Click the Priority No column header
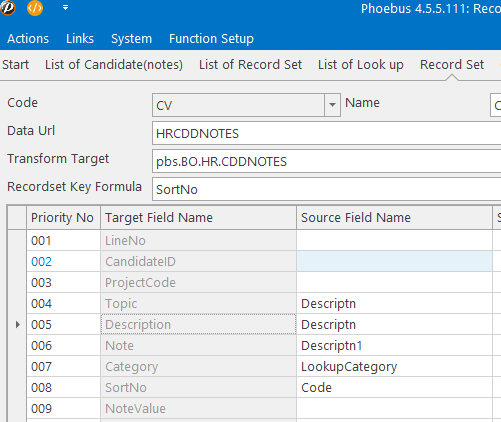Viewport: 501px width, 422px height. point(63,218)
